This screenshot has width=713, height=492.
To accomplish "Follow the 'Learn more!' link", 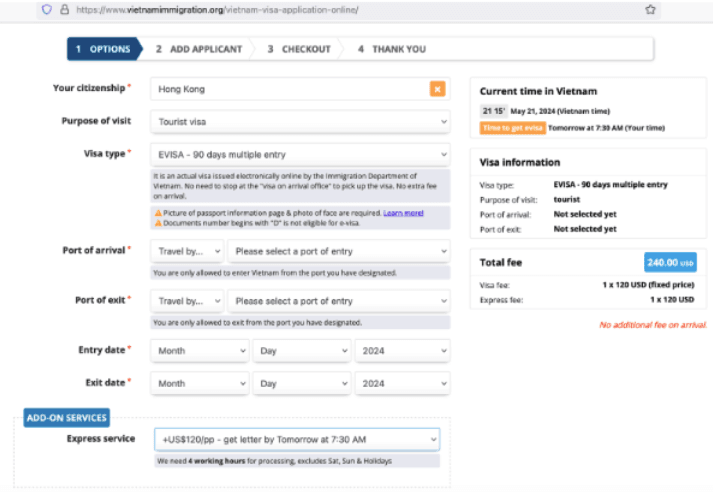I will tap(403, 213).
